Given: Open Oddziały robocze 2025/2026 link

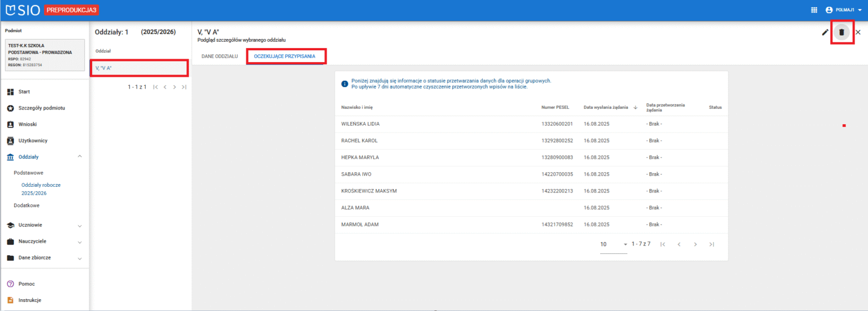Looking at the screenshot, I should [x=41, y=189].
